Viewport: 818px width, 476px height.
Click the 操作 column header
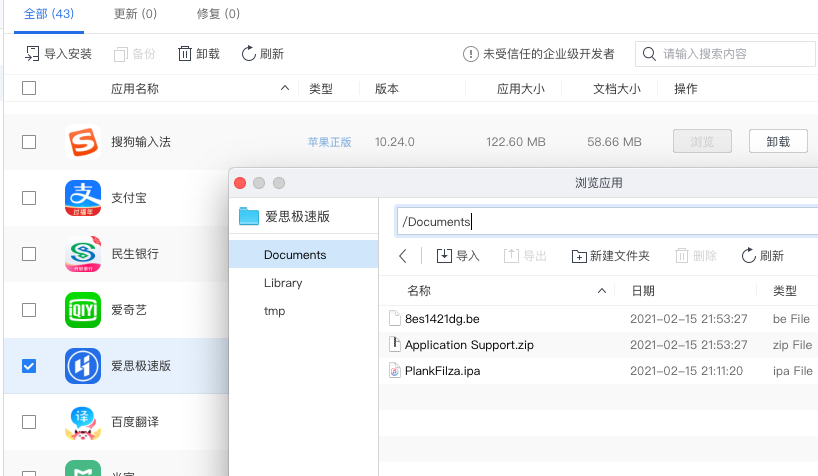tap(685, 89)
